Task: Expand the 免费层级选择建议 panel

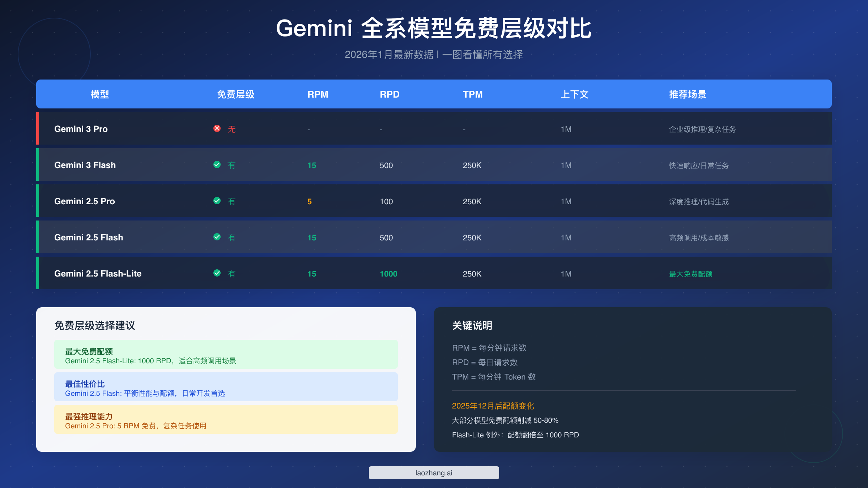Action: point(95,326)
